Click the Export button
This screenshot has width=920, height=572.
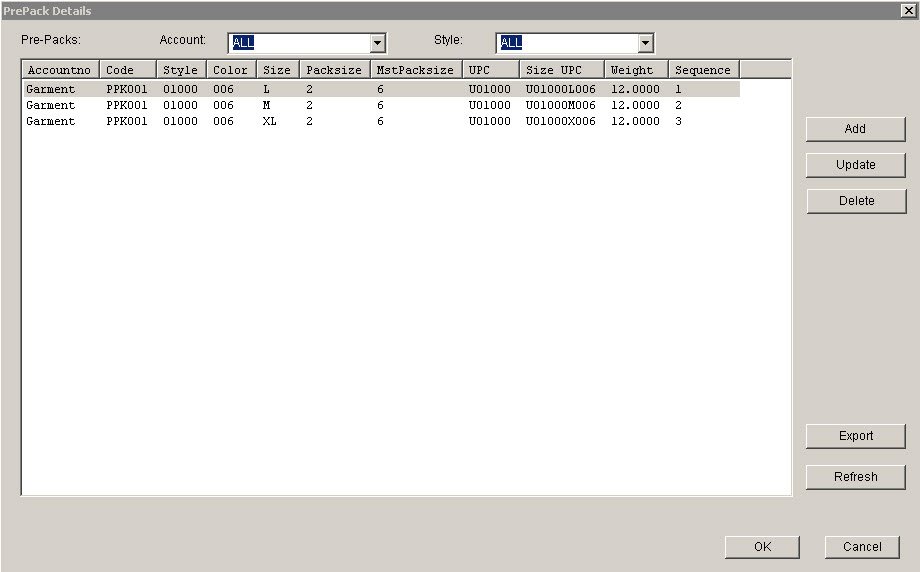click(855, 436)
